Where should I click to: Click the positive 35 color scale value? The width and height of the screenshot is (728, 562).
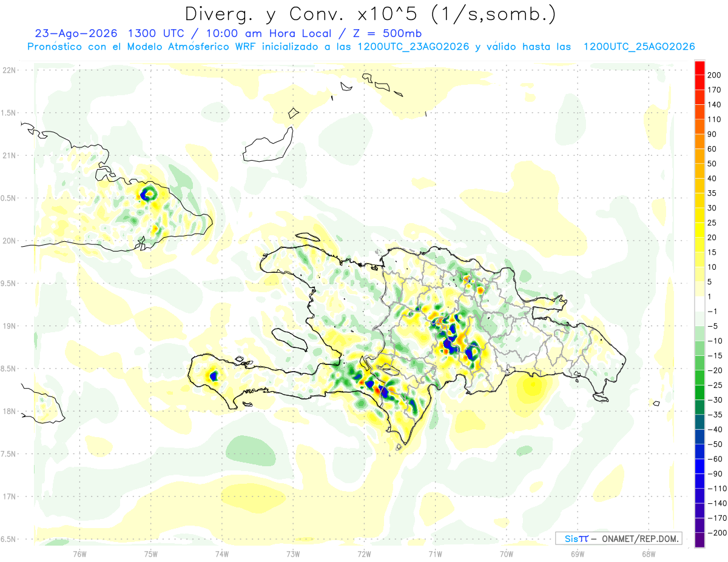coord(712,193)
